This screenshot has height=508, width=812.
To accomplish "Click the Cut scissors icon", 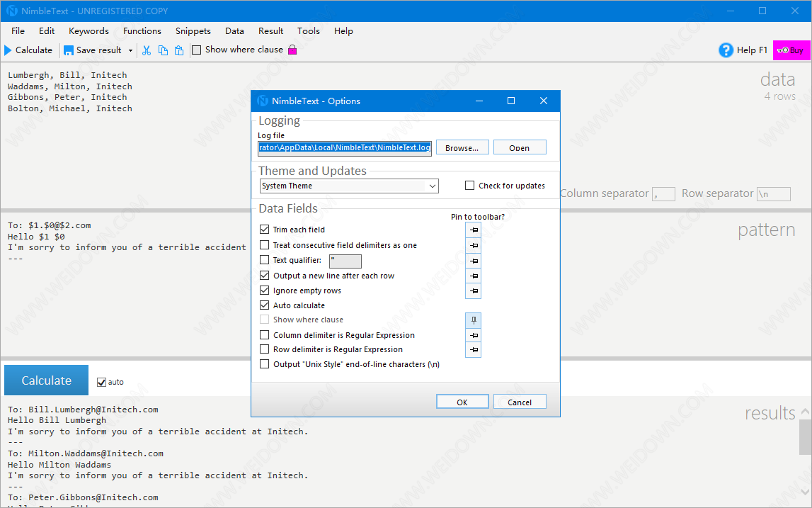I will (147, 50).
